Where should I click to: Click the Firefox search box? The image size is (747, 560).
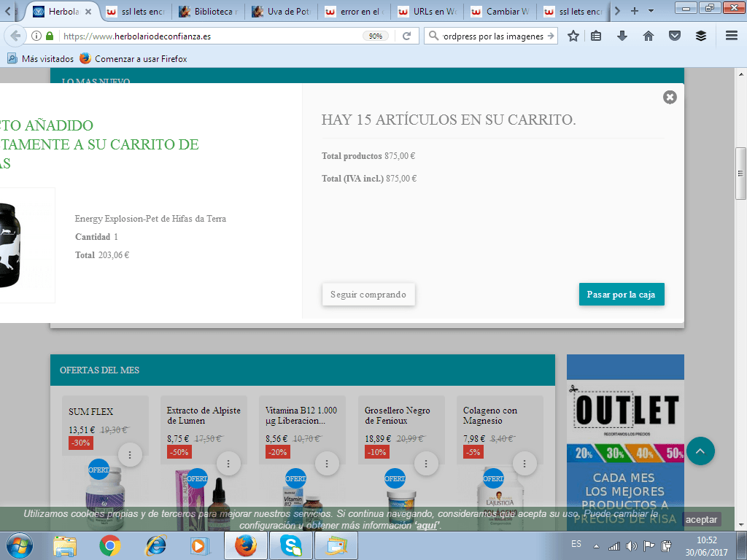[491, 36]
